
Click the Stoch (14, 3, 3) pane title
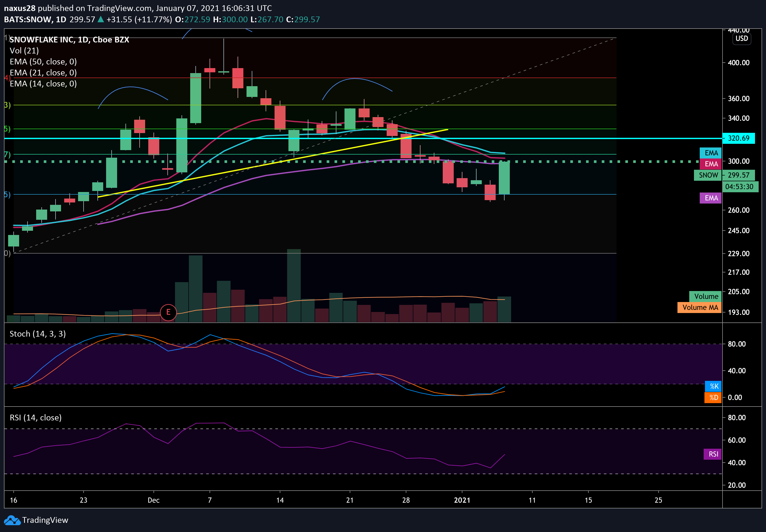point(38,334)
